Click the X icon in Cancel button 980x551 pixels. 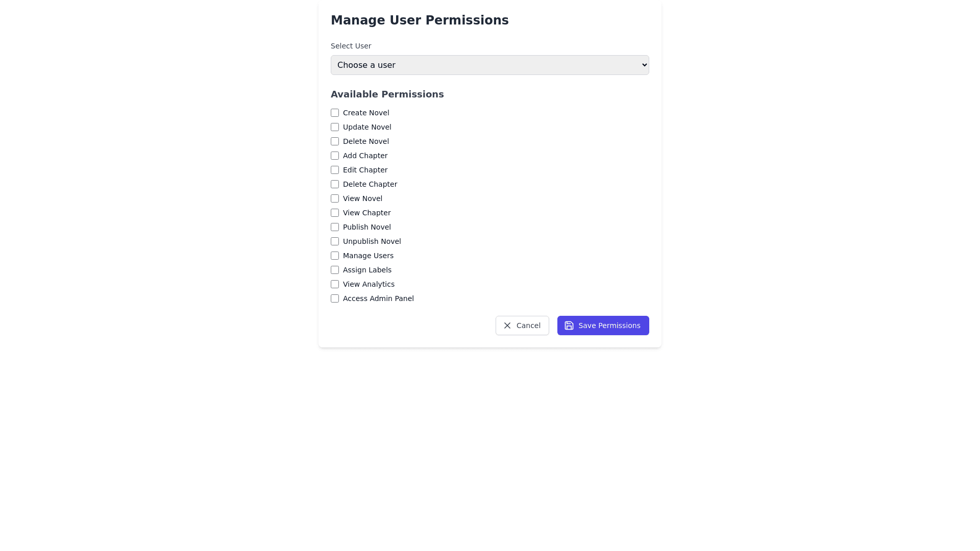pos(507,325)
